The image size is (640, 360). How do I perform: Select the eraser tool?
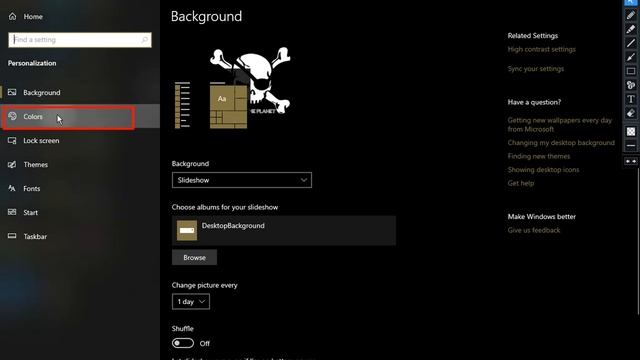(x=631, y=113)
